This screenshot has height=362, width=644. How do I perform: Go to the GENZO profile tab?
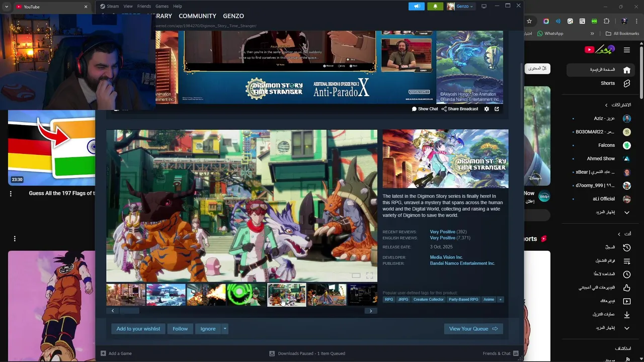(x=233, y=16)
